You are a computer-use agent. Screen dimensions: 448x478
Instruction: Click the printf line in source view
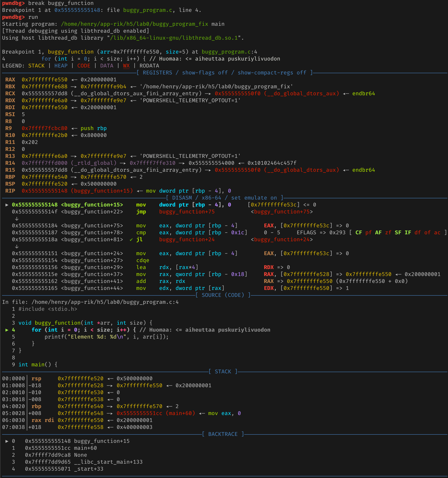point(106,337)
